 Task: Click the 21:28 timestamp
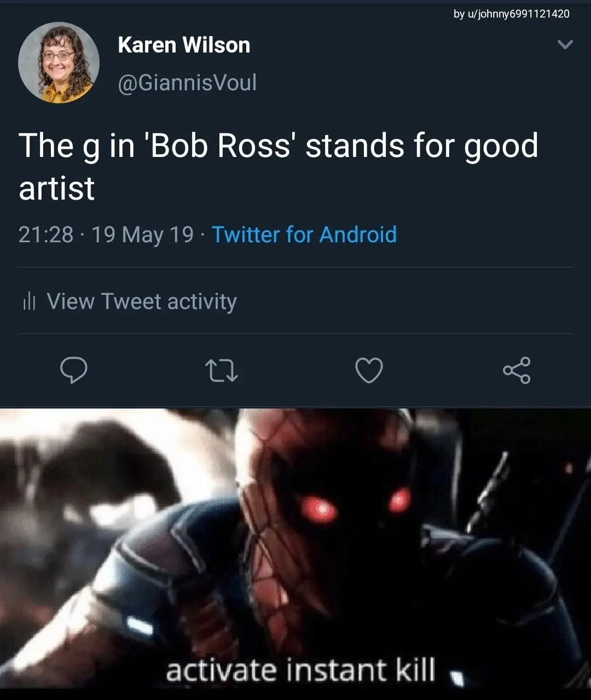46,235
